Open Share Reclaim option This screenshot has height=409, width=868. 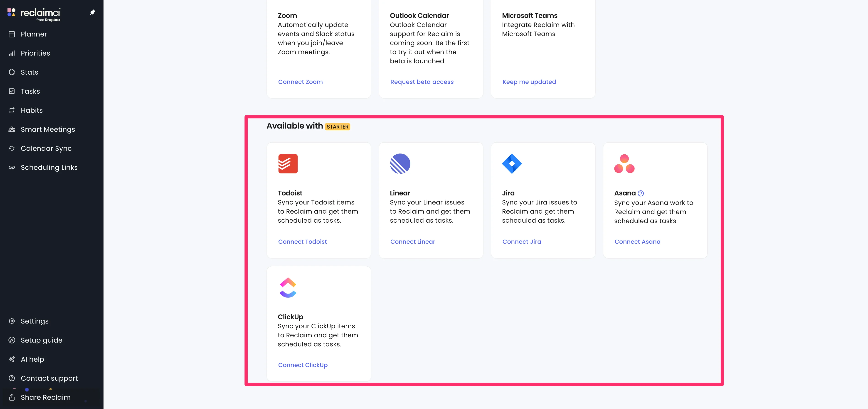[x=45, y=397]
